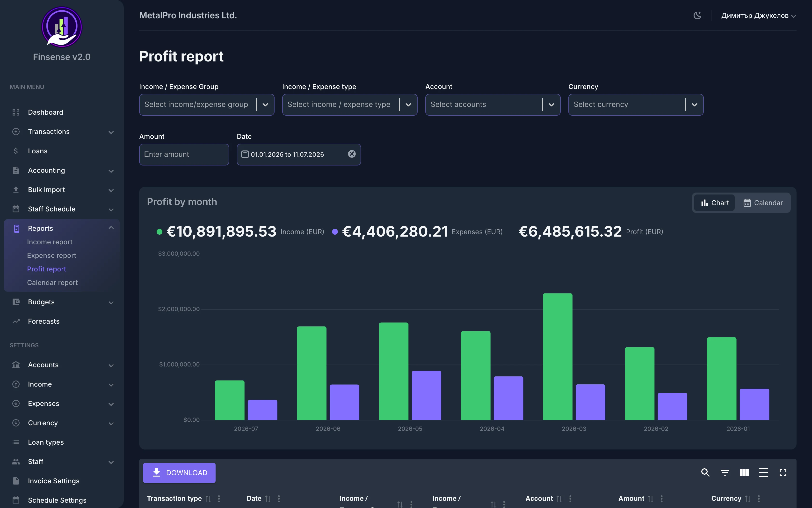Click the Staff people icon
Viewport: 812px width, 508px height.
tap(16, 462)
